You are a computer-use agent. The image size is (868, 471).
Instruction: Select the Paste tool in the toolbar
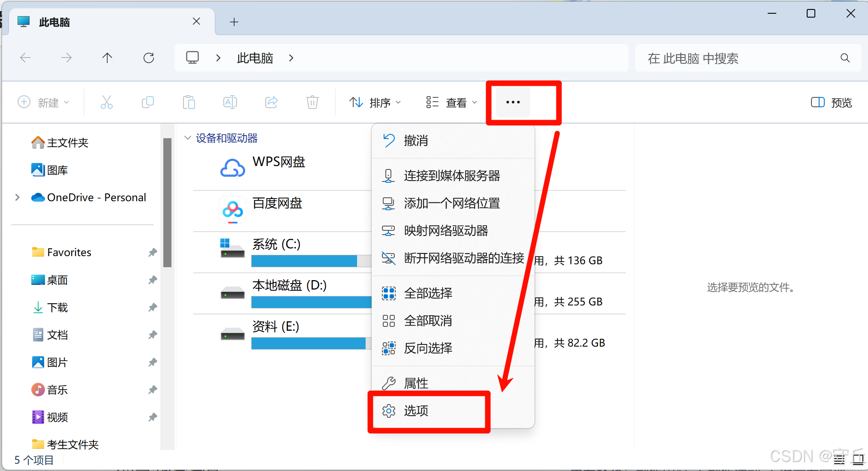[189, 102]
